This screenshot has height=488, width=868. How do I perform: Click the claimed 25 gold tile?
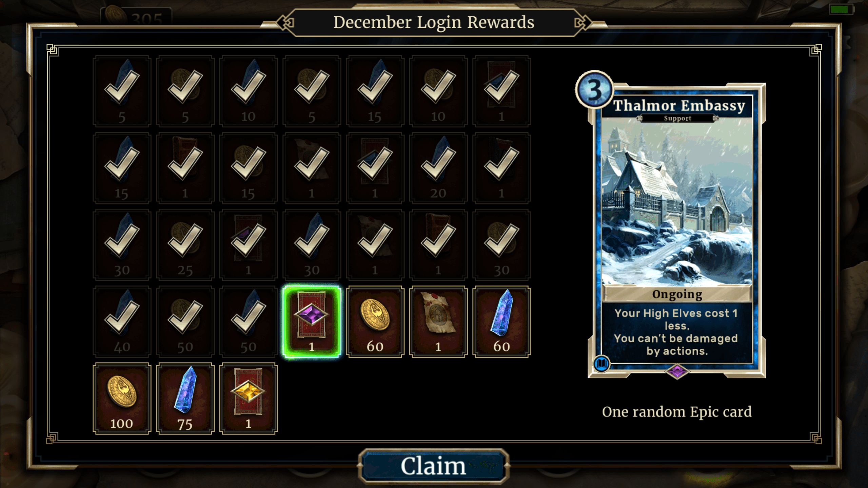[x=185, y=245]
